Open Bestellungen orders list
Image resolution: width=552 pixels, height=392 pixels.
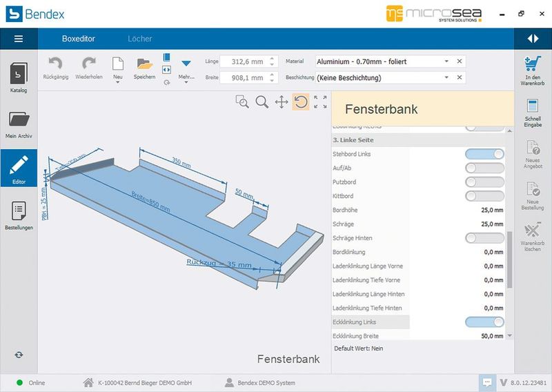point(19,215)
